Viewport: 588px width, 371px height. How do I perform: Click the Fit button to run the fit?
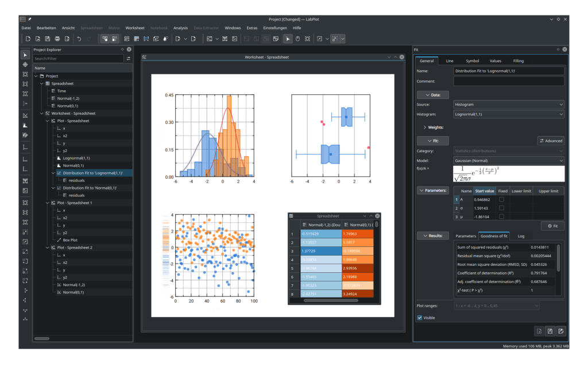[552, 226]
